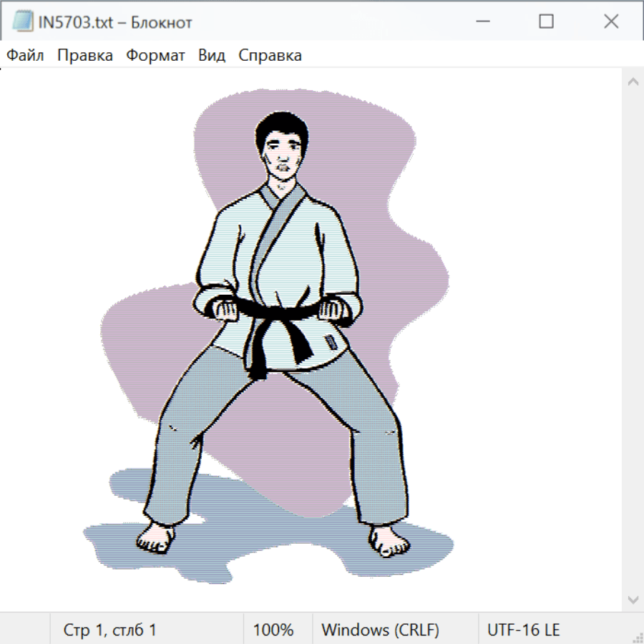Maximize the Блокнот window
The width and height of the screenshot is (644, 644).
546,21
